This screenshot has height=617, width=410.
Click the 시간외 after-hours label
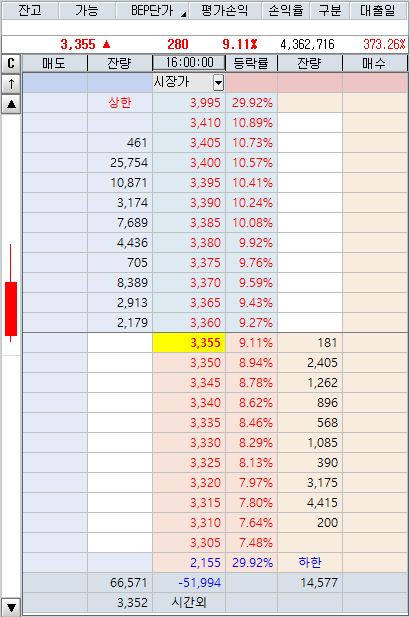tap(189, 602)
